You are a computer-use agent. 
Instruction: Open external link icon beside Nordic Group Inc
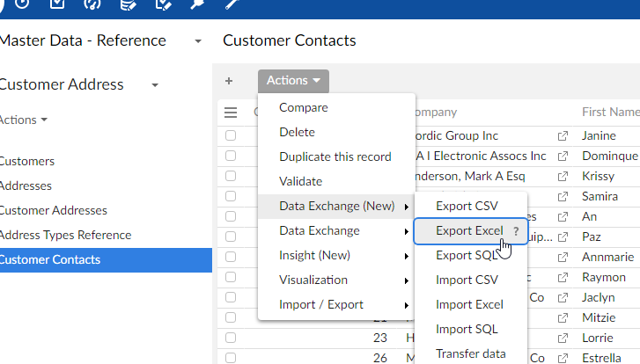click(563, 136)
